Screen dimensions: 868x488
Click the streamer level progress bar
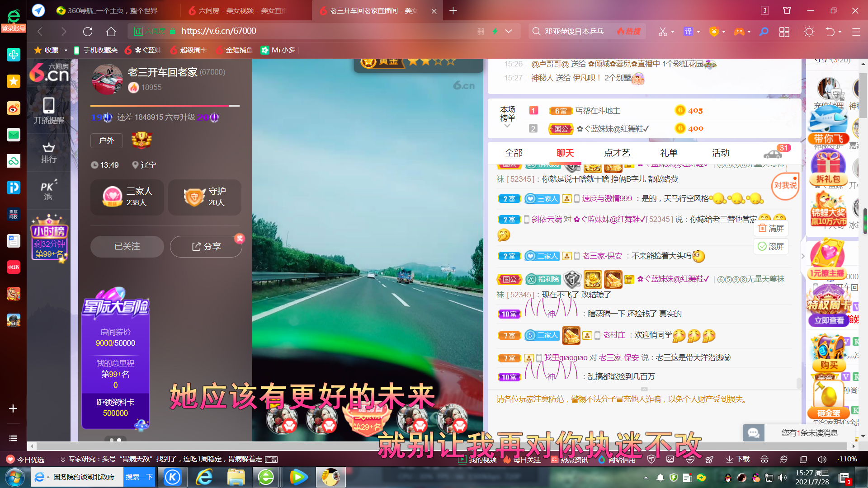click(x=165, y=105)
